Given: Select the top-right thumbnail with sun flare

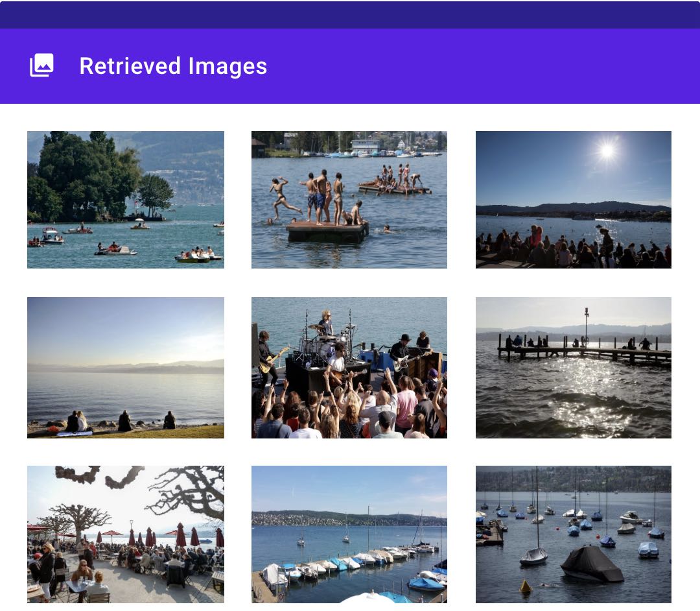Looking at the screenshot, I should click(574, 200).
